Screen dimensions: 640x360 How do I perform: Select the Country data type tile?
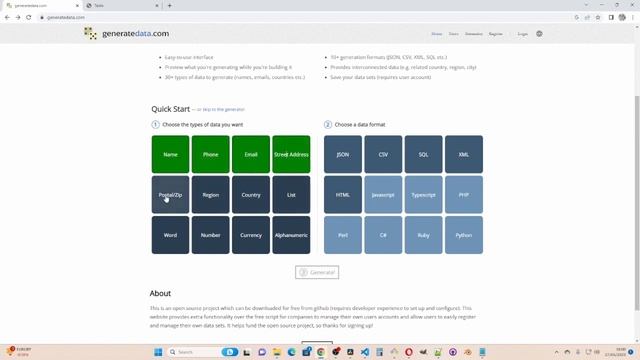(251, 195)
